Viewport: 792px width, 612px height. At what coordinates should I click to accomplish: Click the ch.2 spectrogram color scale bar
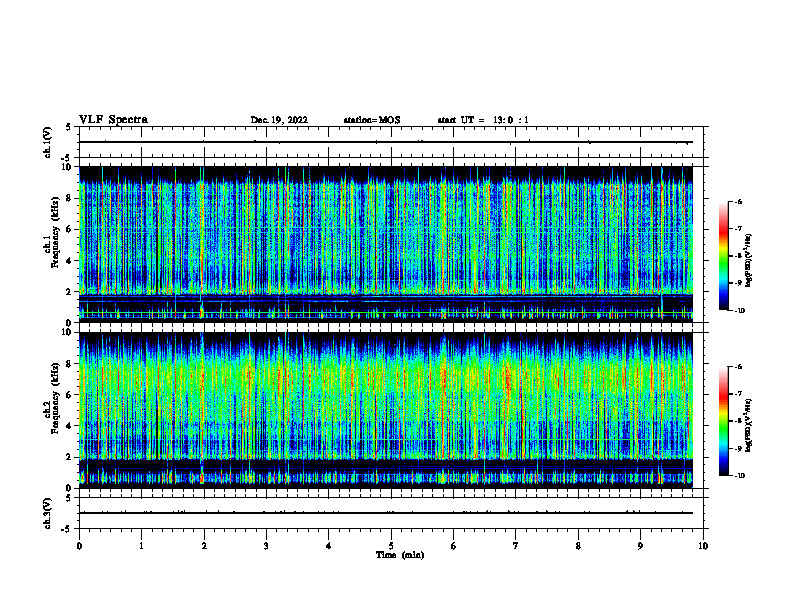click(724, 421)
